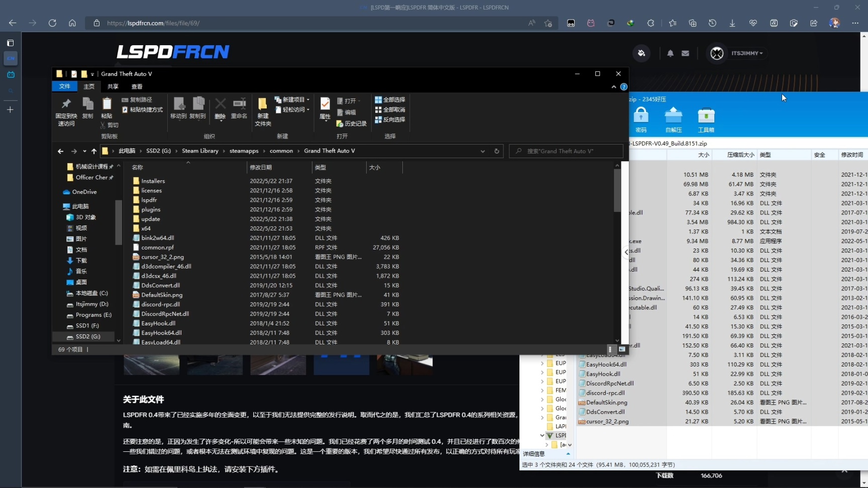Click Move to (移动到) ribbon icon
This screenshot has height=488, width=868.
pyautogui.click(x=178, y=108)
